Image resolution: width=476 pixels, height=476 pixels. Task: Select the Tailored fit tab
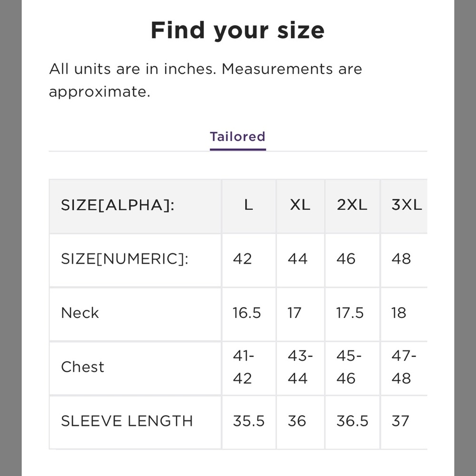(x=238, y=137)
